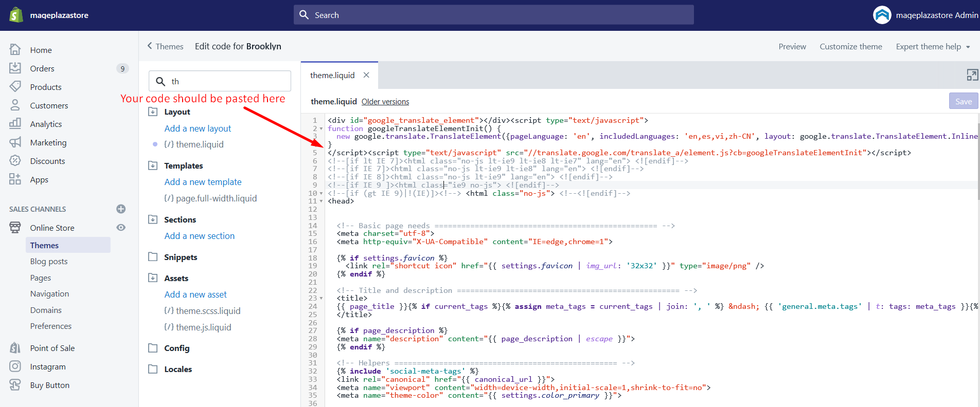Click the Orders menu label
The height and width of the screenshot is (407, 980).
click(x=42, y=68)
